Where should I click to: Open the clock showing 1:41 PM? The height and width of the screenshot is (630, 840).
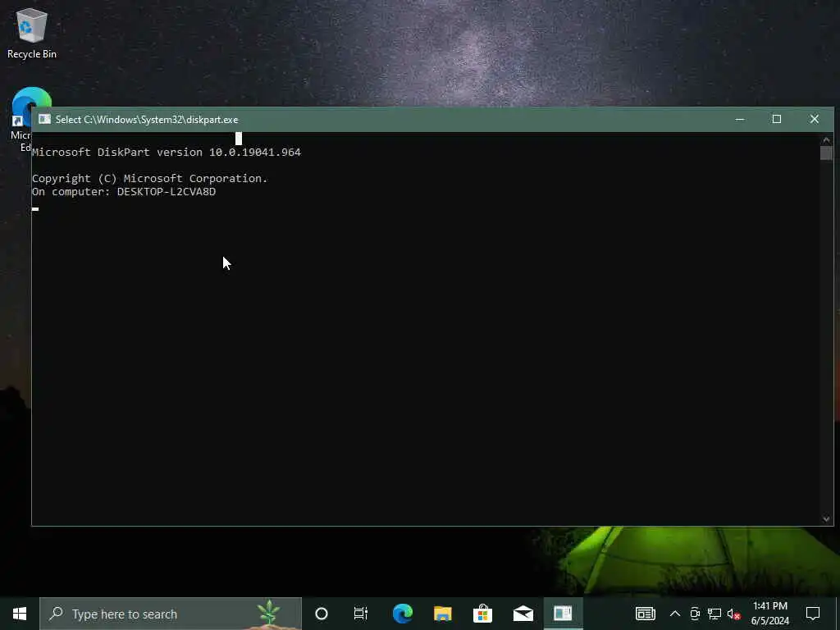769,614
